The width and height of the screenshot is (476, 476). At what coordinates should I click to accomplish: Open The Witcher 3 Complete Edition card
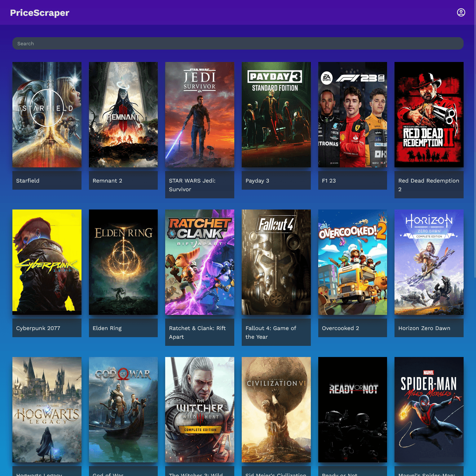click(x=200, y=409)
